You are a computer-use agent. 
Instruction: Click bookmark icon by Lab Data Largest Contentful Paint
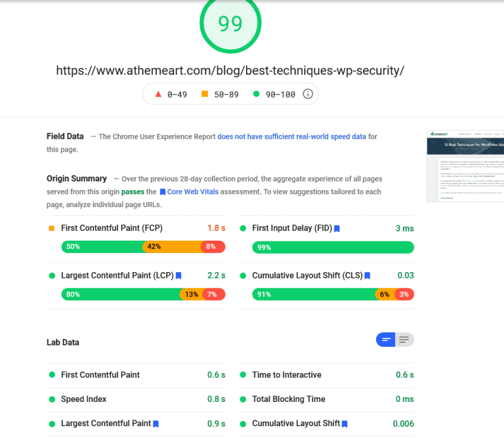(156, 424)
